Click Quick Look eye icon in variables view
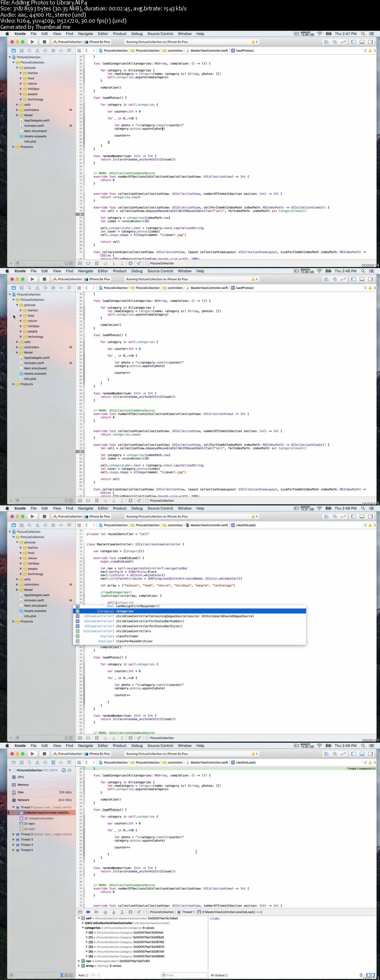Screen dimensions: 380x980 coord(92,975)
